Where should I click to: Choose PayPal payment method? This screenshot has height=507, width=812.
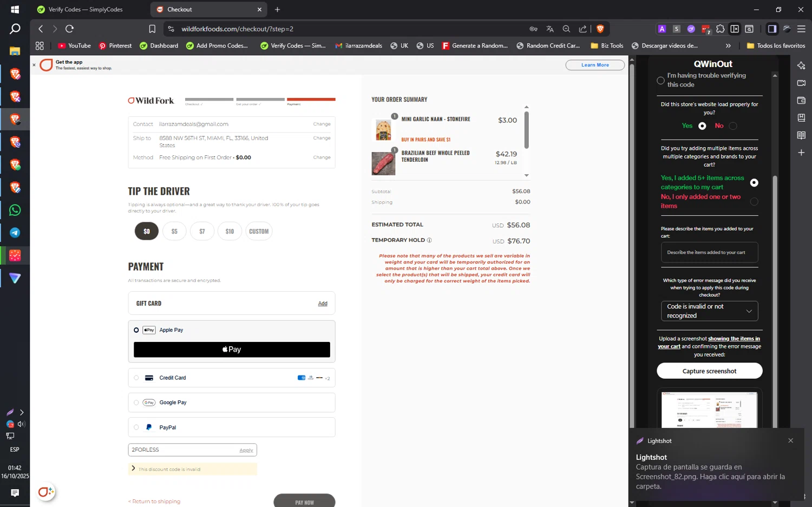click(136, 427)
